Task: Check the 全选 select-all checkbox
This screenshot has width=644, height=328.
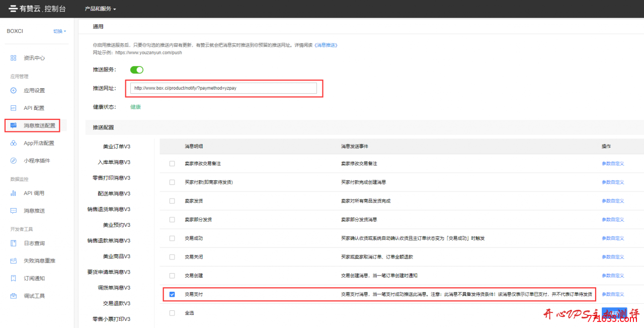Action: [x=172, y=313]
